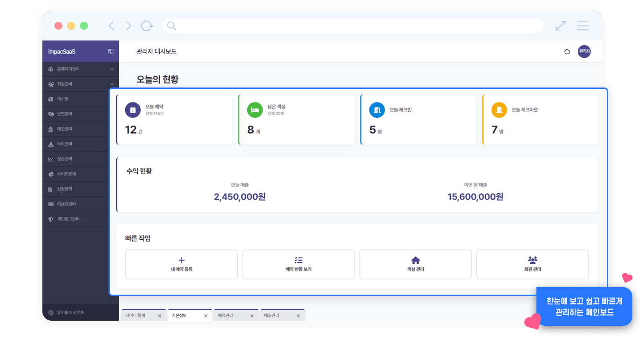The height and width of the screenshot is (344, 644).
Task: Click the 새 예약 등록 quick action
Action: point(181,264)
